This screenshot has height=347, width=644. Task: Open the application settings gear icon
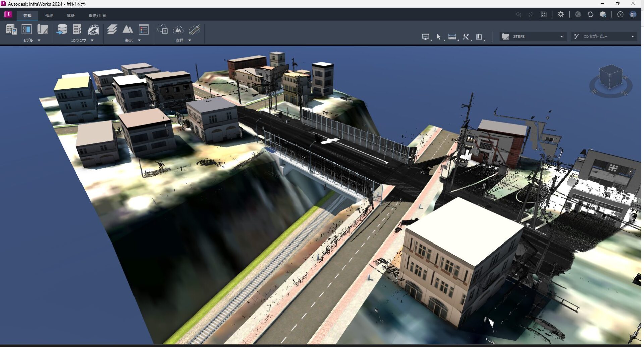pos(561,14)
